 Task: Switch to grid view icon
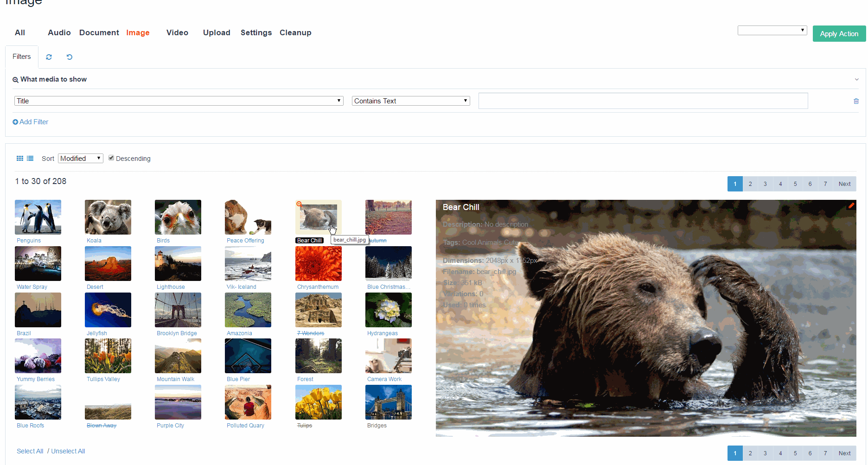tap(20, 159)
